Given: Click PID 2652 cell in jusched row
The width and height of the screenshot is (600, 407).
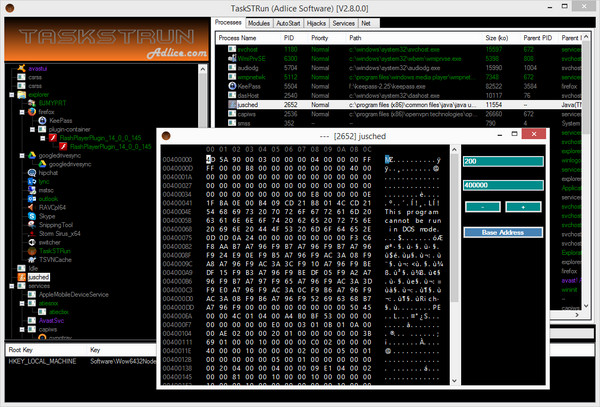Looking at the screenshot, I should (290, 105).
